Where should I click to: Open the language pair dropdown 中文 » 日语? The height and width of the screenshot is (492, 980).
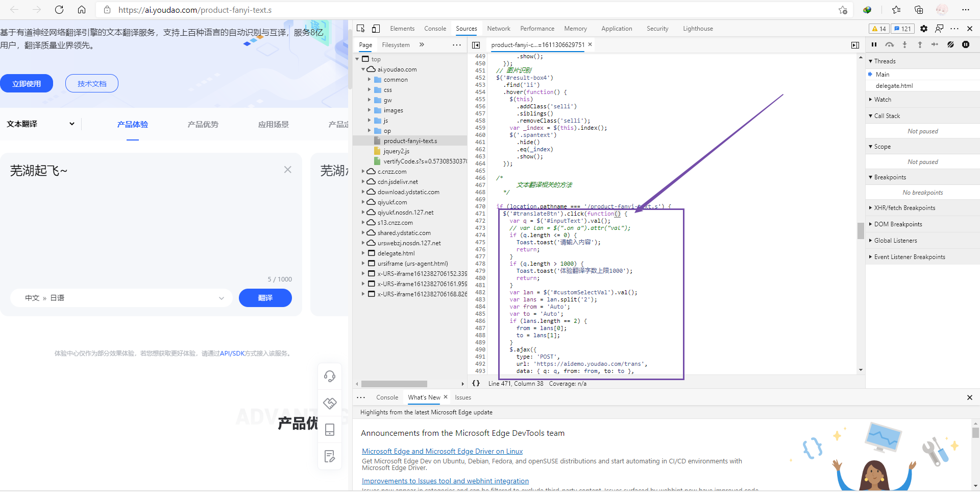coord(121,298)
